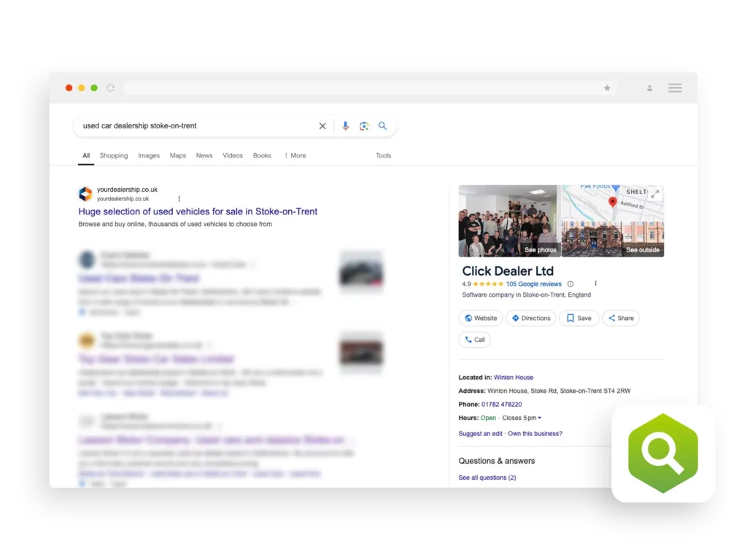Call Click Dealer Ltd button
Screen dimensions: 747x560
[x=474, y=340]
